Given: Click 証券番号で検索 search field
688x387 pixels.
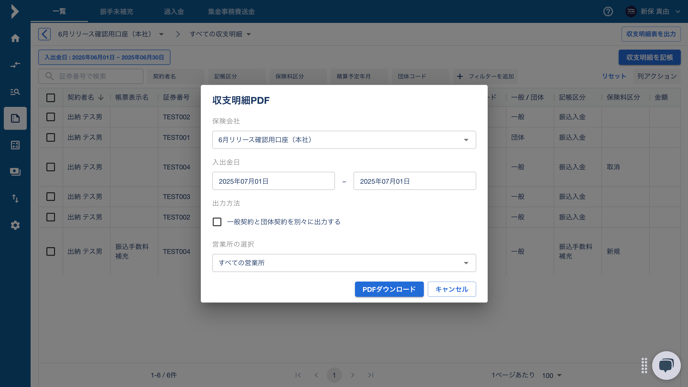Looking at the screenshot, I should pos(91,76).
